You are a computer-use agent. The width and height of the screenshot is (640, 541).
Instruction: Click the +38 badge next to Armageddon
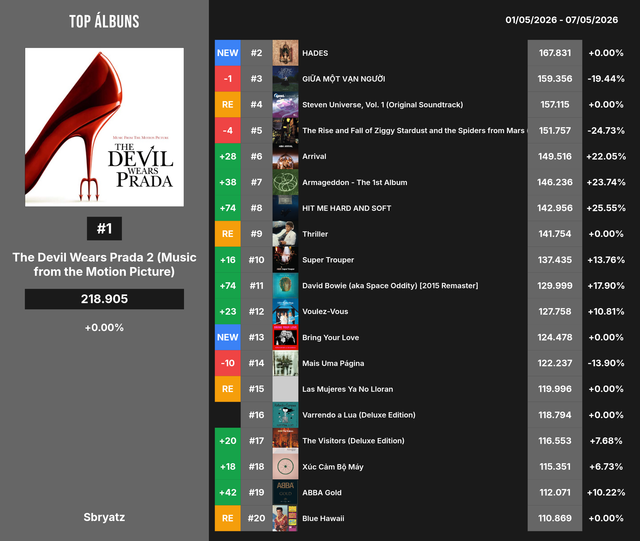[x=228, y=182]
